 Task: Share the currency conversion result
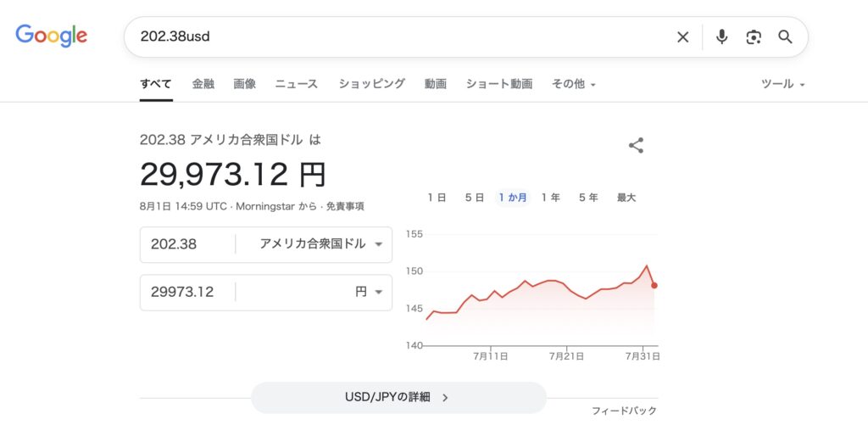[636, 146]
